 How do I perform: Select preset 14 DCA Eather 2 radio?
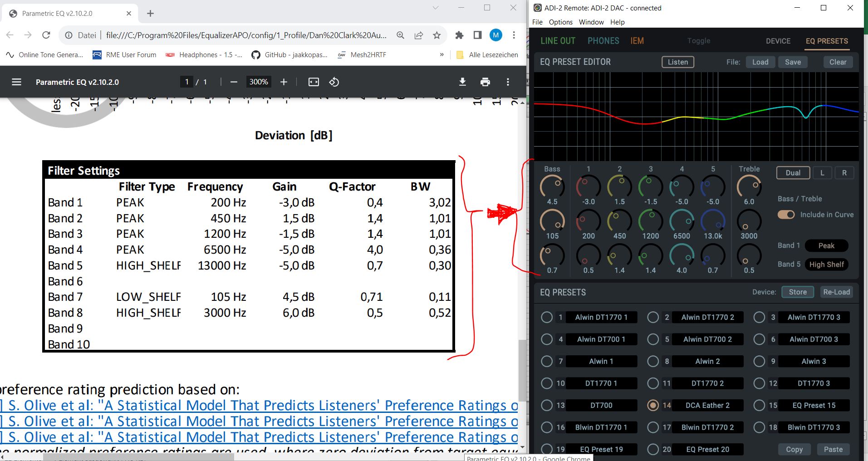point(653,405)
